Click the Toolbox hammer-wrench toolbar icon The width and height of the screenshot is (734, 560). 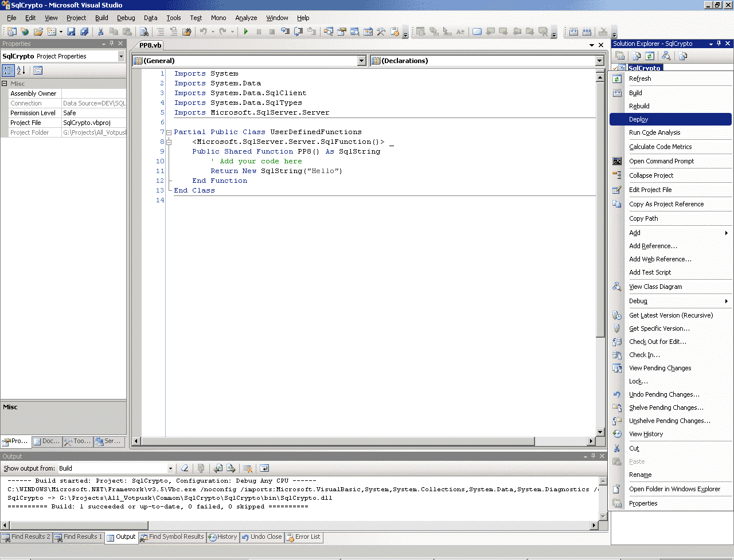(x=381, y=32)
